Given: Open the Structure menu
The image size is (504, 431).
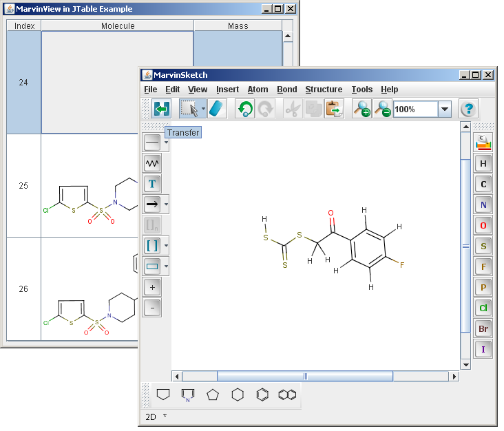Looking at the screenshot, I should click(324, 90).
